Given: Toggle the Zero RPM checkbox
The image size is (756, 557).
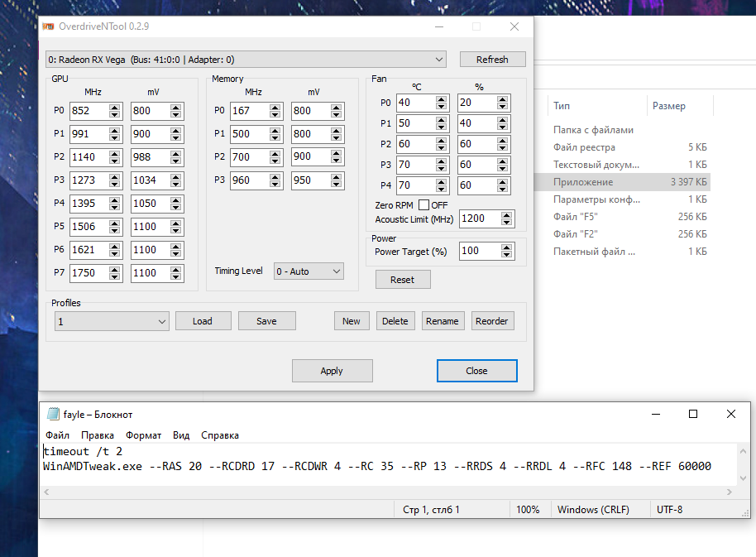Looking at the screenshot, I should click(x=423, y=205).
